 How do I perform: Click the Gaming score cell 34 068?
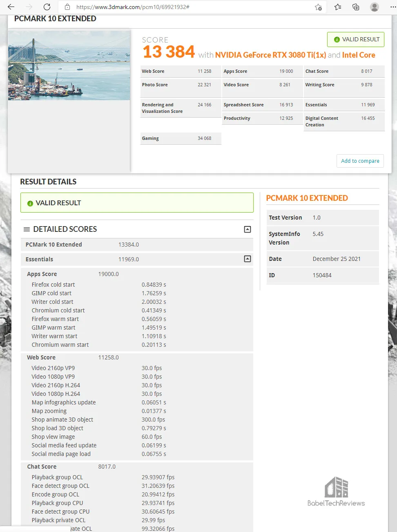point(181,138)
